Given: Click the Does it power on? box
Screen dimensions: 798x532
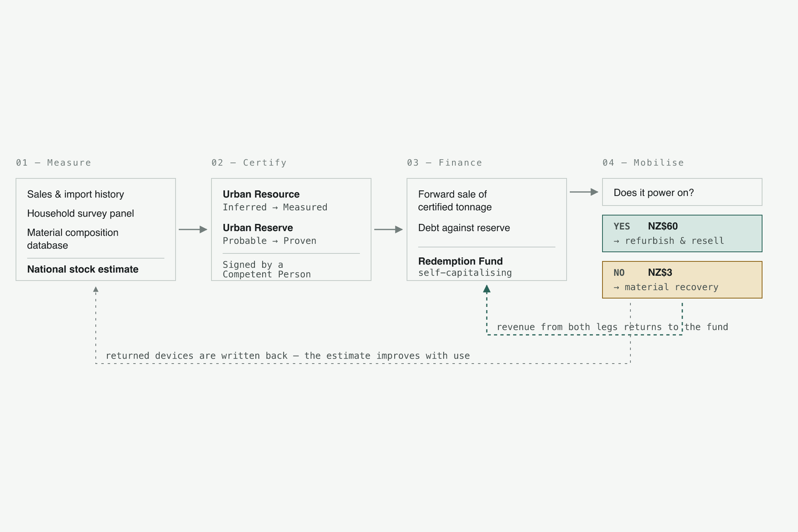Looking at the screenshot, I should [682, 192].
